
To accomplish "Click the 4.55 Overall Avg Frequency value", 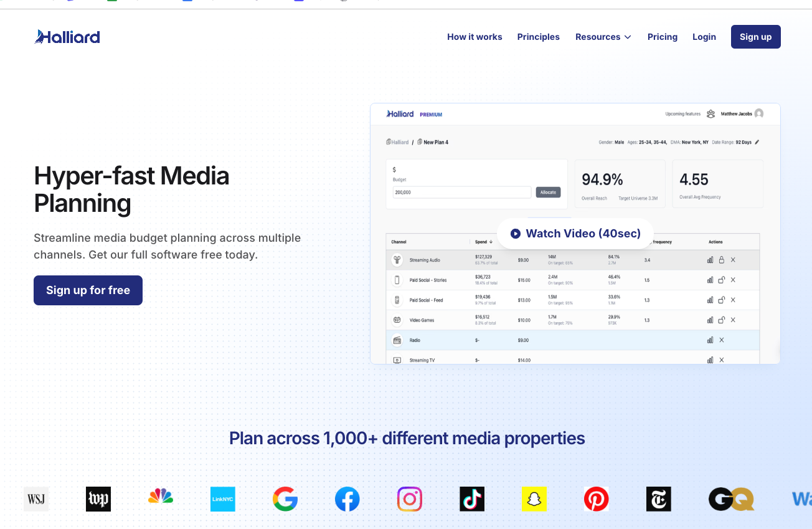I will [x=694, y=179].
